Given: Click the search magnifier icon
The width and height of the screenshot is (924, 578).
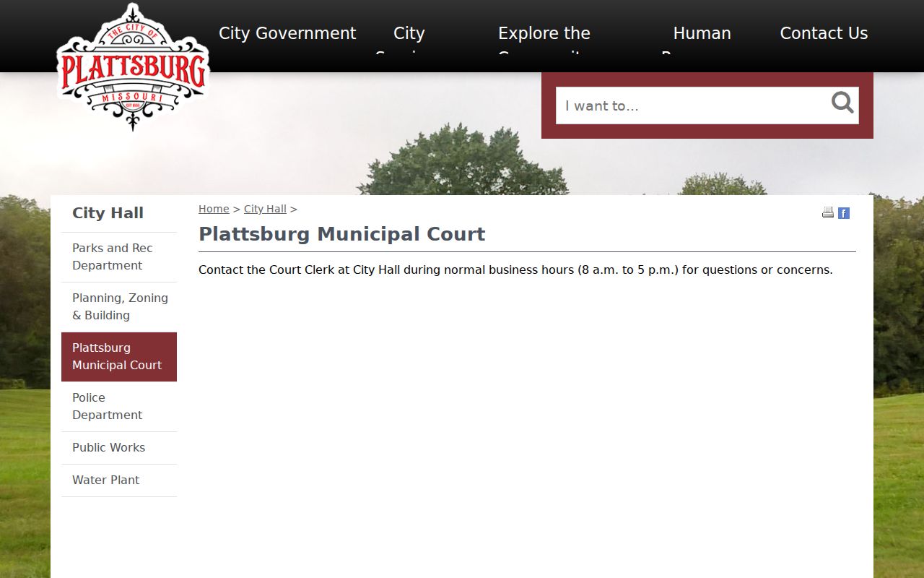Looking at the screenshot, I should click(842, 103).
